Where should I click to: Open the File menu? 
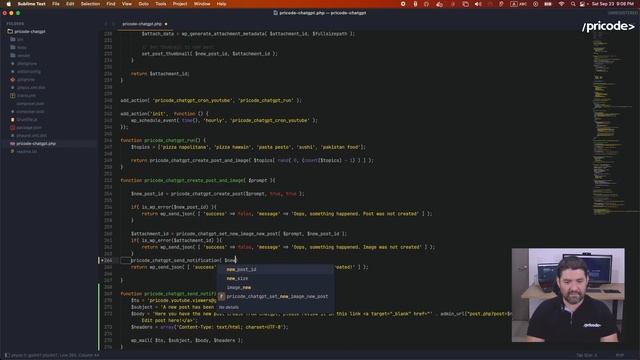pos(56,4)
